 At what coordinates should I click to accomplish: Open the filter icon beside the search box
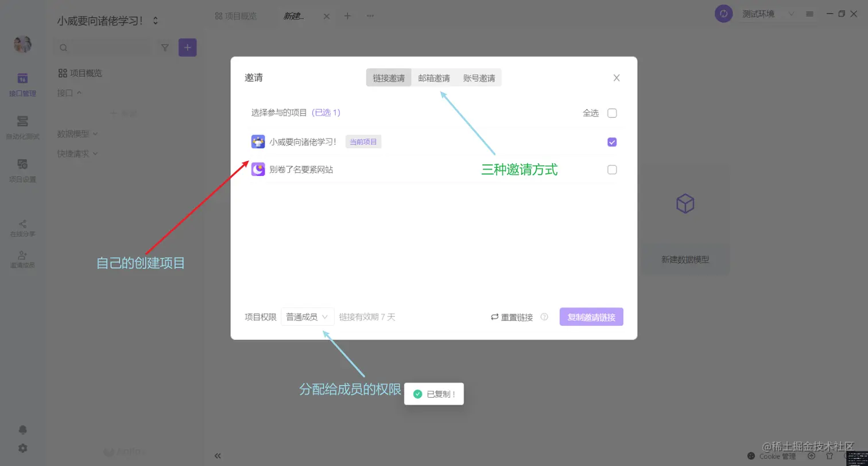click(164, 48)
